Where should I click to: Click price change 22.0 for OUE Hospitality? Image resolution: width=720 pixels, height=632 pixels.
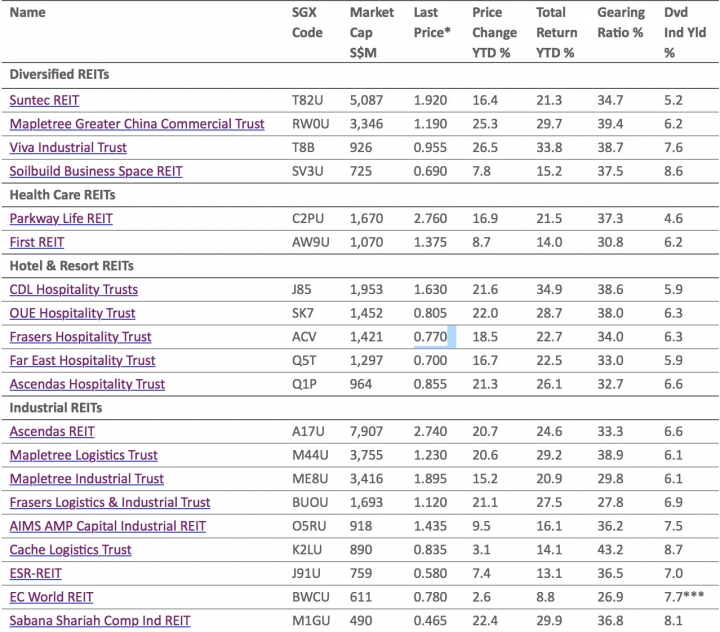485,313
